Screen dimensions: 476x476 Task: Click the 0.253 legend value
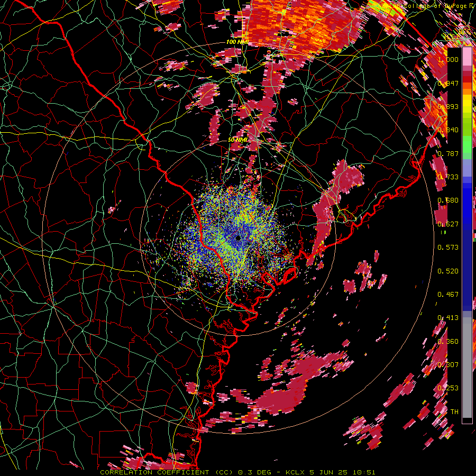tap(448, 388)
